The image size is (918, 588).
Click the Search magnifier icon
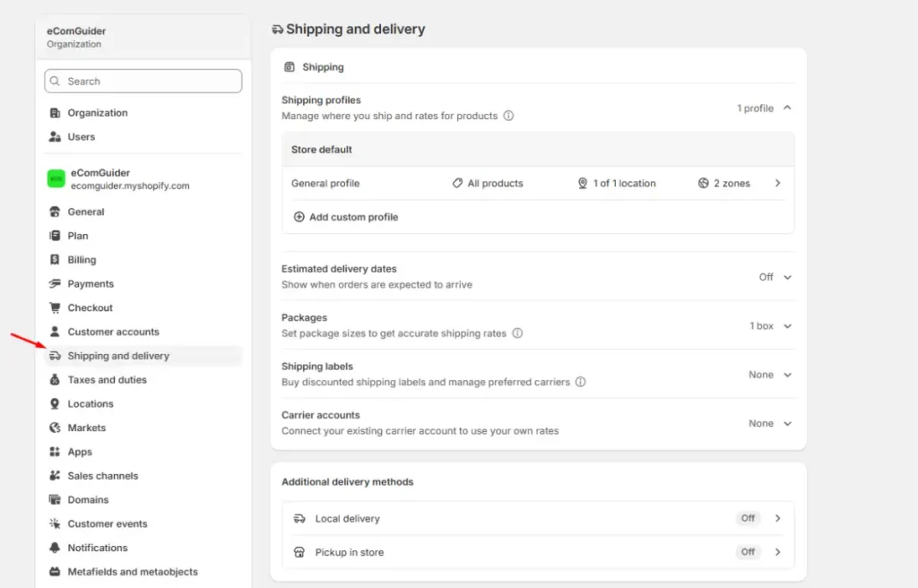coord(55,81)
